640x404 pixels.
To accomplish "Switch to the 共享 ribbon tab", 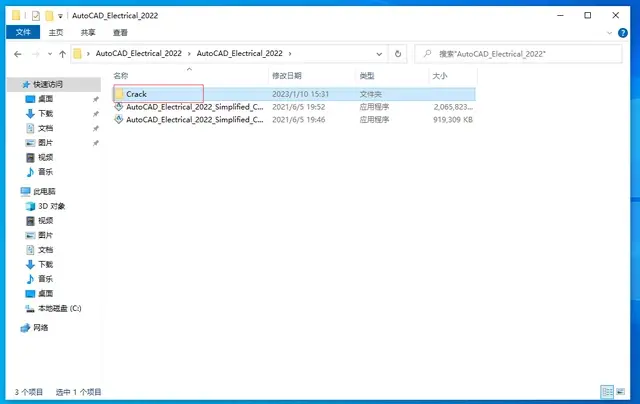I will pyautogui.click(x=88, y=32).
